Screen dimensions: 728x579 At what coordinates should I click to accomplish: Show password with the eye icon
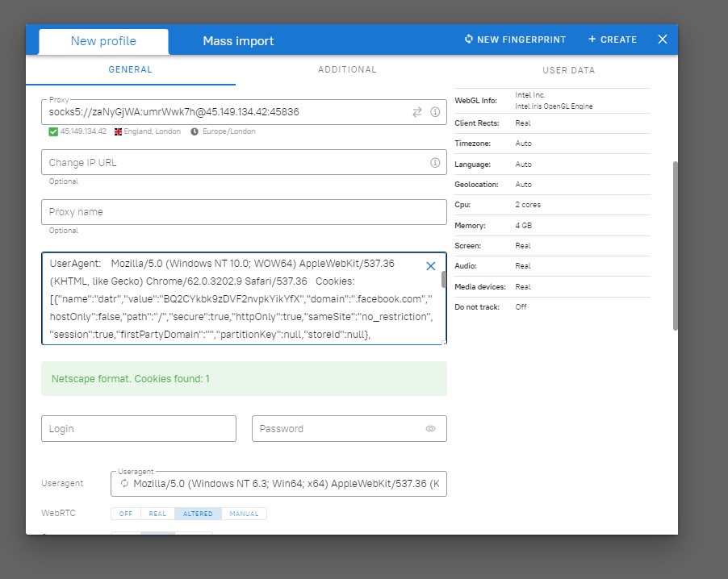[x=430, y=429]
